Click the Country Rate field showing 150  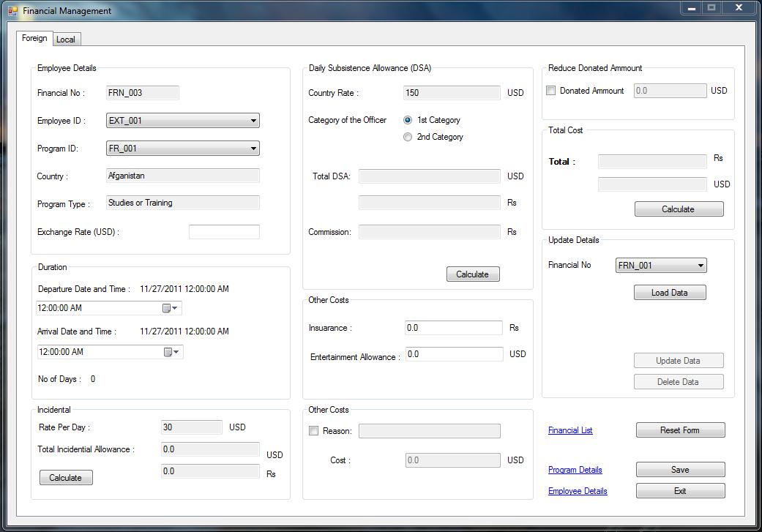[x=452, y=93]
